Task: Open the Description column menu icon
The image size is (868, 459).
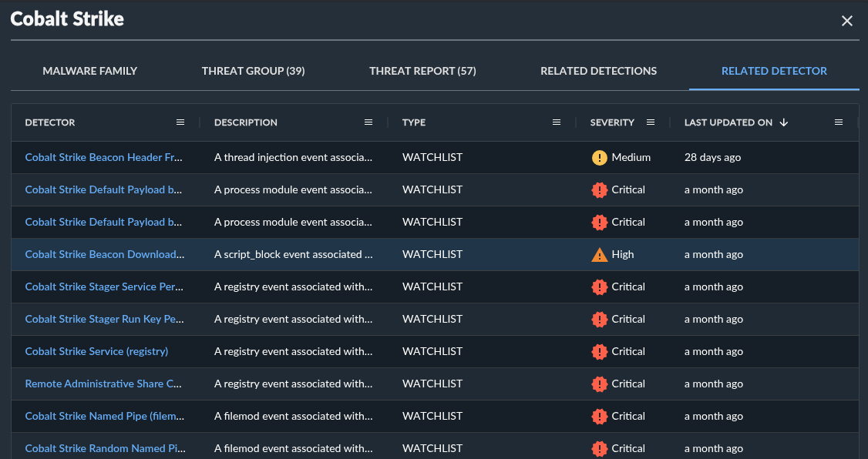Action: (x=368, y=122)
